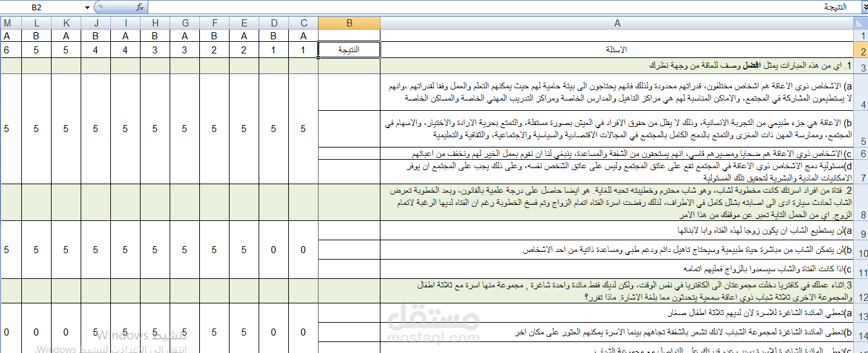Click the value 4 in cell J2
Image resolution: width=868 pixels, height=353 pixels.
click(95, 50)
